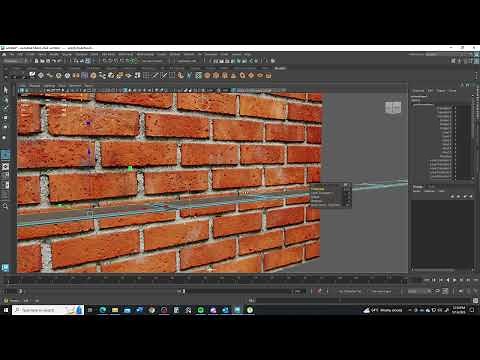The width and height of the screenshot is (480, 360).
Task: Click move layer up icon in Layer Editor
Action: coord(452,196)
